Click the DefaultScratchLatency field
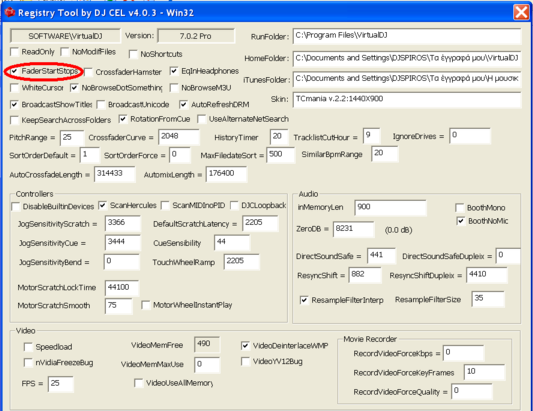This screenshot has width=533, height=411. tap(260, 223)
